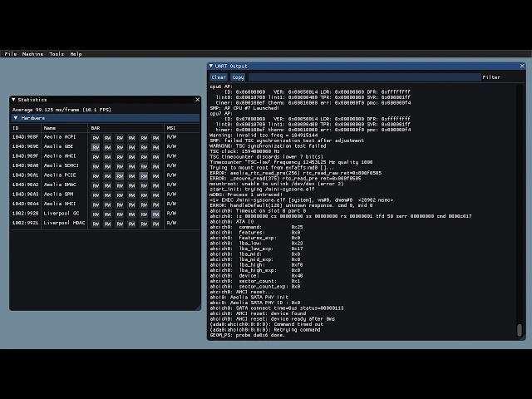Close the Statistics window

(198, 100)
